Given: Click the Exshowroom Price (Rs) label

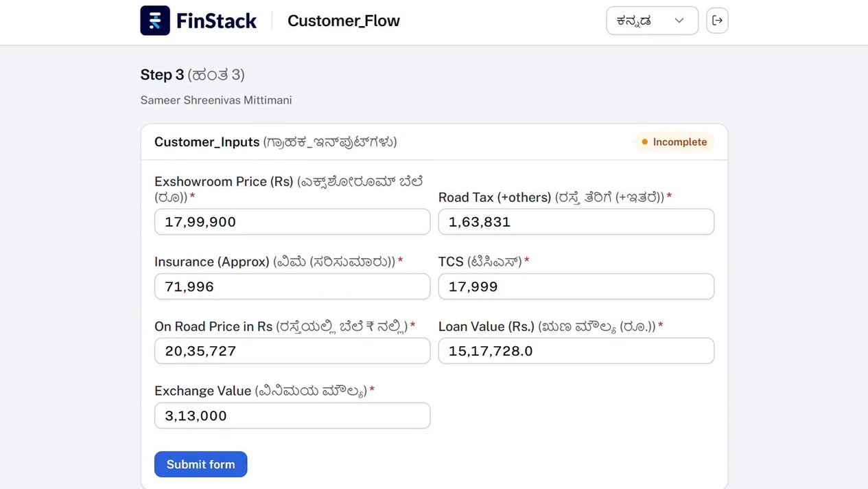Looking at the screenshot, I should pos(289,189).
